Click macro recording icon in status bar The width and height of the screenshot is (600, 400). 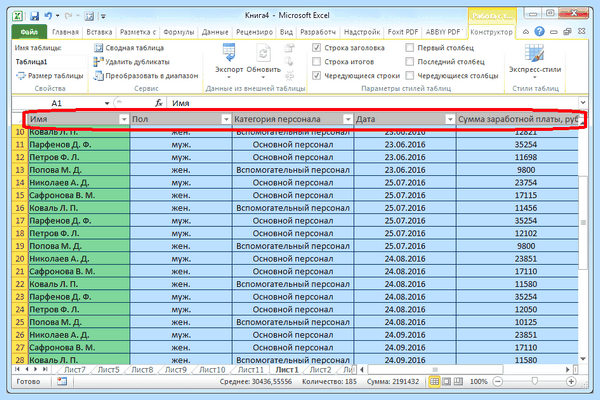click(62, 381)
